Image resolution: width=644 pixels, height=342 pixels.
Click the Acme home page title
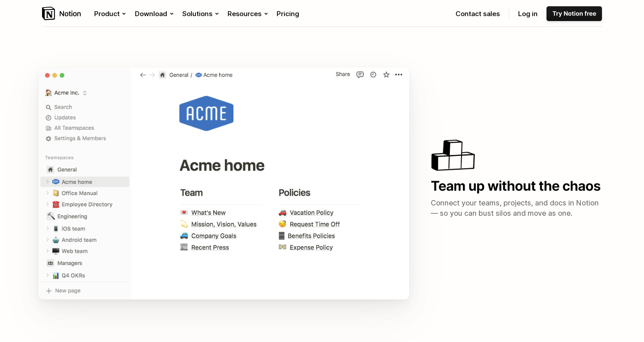(x=222, y=165)
